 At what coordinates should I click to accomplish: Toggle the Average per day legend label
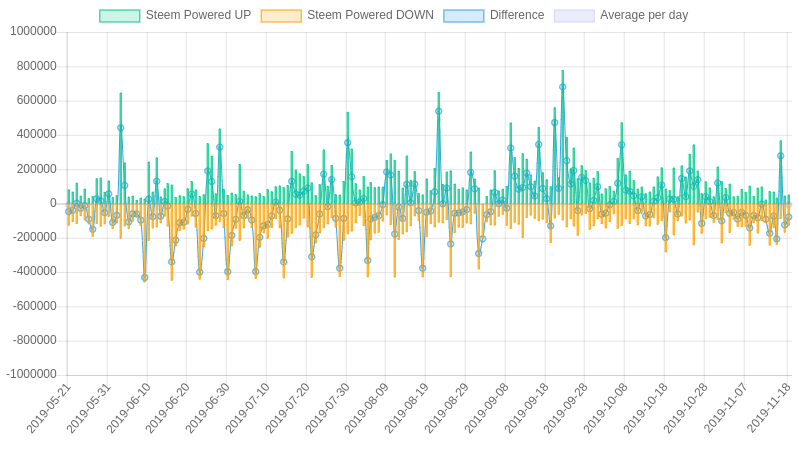click(644, 15)
